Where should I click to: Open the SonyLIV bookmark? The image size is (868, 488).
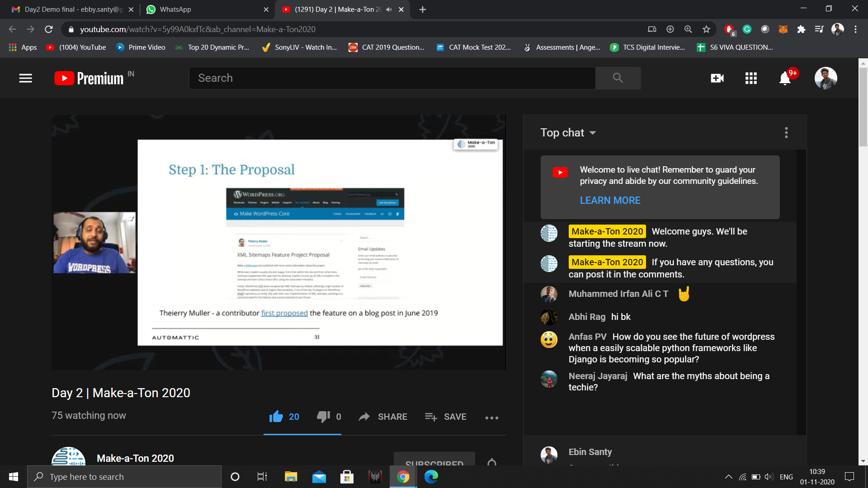click(x=299, y=47)
